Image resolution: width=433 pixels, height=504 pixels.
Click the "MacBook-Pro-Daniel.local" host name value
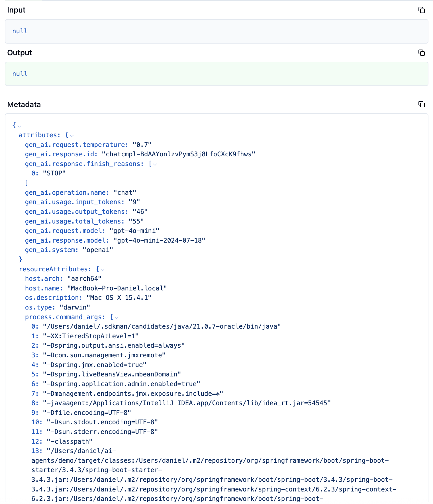click(x=117, y=288)
